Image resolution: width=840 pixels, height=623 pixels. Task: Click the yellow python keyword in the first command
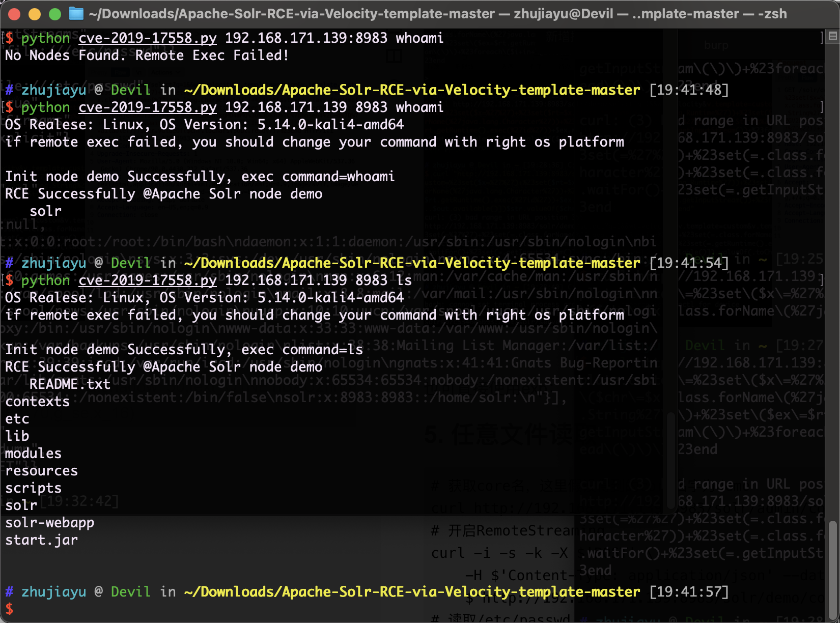pos(45,38)
